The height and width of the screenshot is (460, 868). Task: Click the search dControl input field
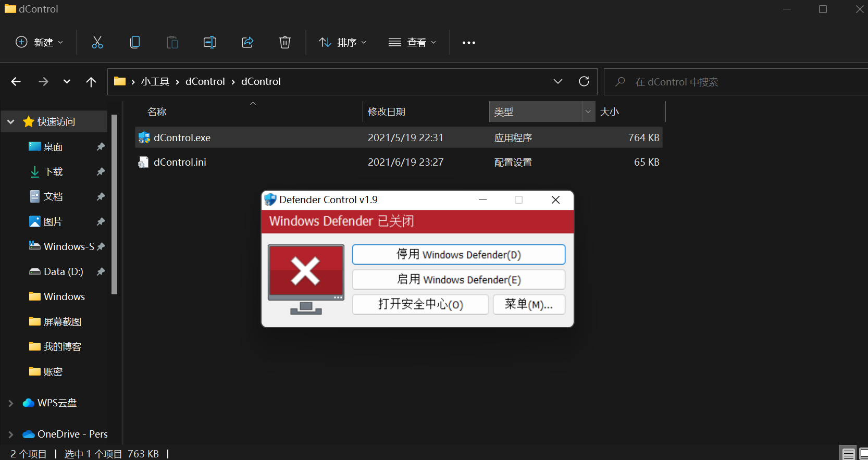[x=736, y=82]
